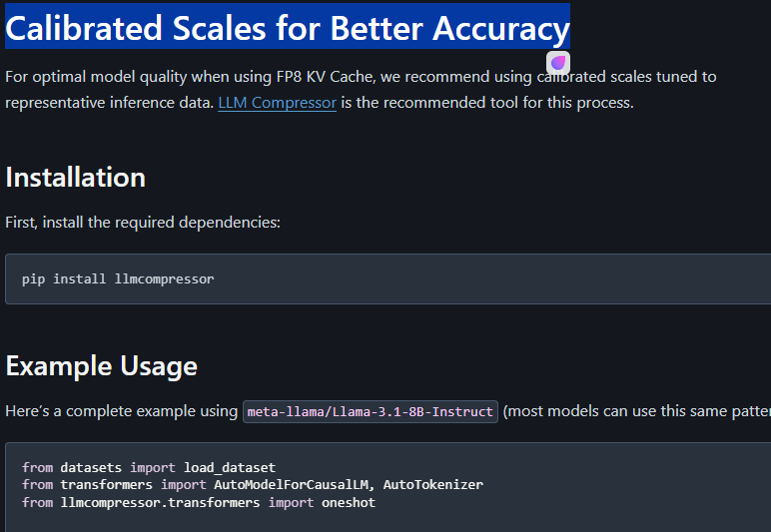Image resolution: width=771 pixels, height=532 pixels.
Task: Click oneshot in the third import line
Action: pyautogui.click(x=349, y=502)
